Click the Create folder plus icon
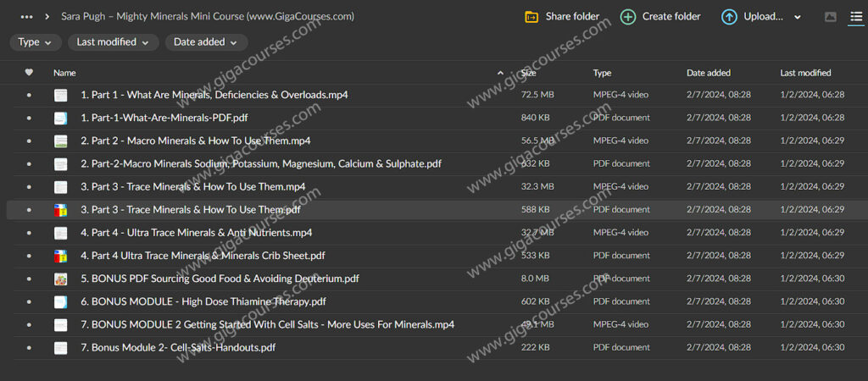 point(628,17)
